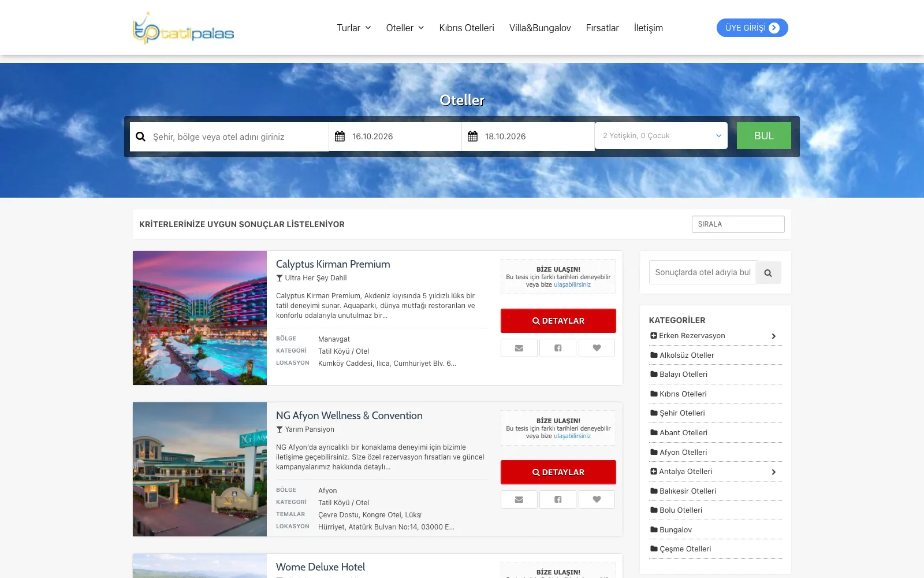Click the tatilpalas logo
This screenshot has width=924, height=578.
(x=183, y=28)
